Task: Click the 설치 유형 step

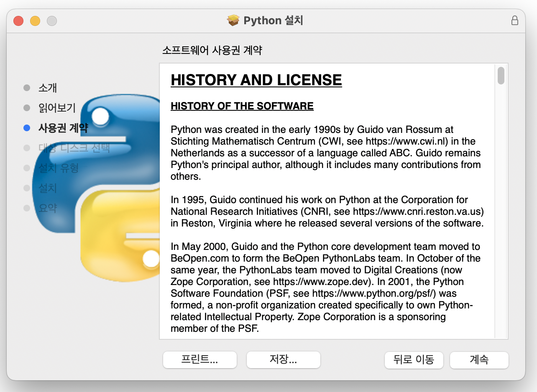Action: 59,168
